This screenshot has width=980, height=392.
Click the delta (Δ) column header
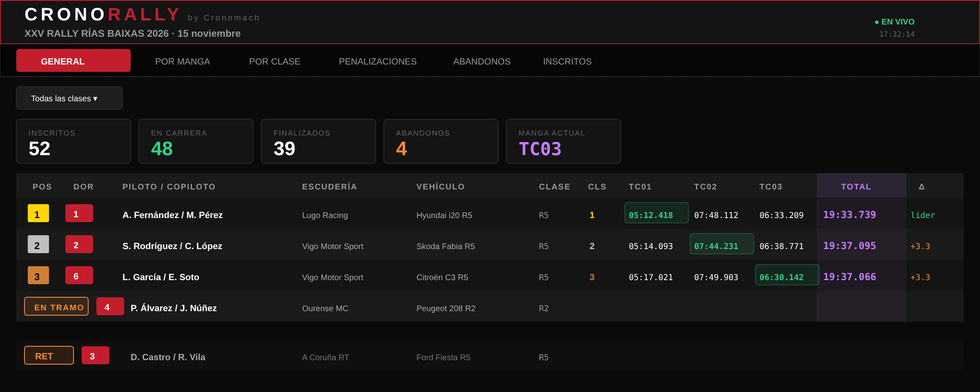pyautogui.click(x=922, y=187)
